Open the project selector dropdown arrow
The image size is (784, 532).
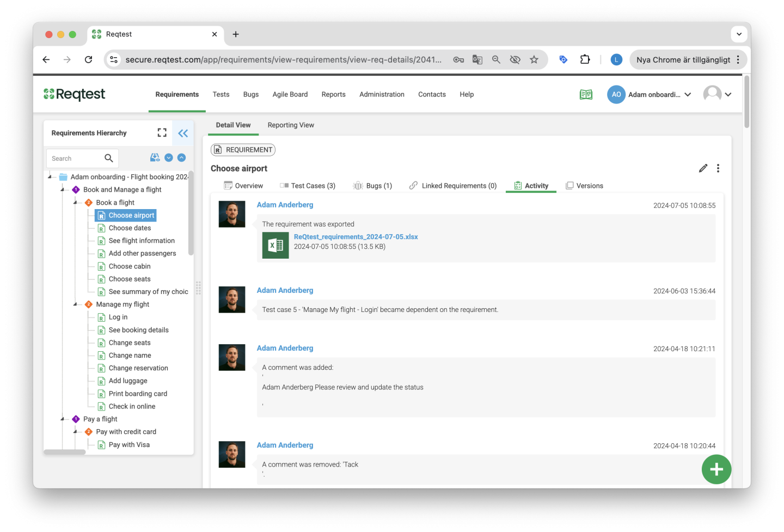pyautogui.click(x=688, y=94)
